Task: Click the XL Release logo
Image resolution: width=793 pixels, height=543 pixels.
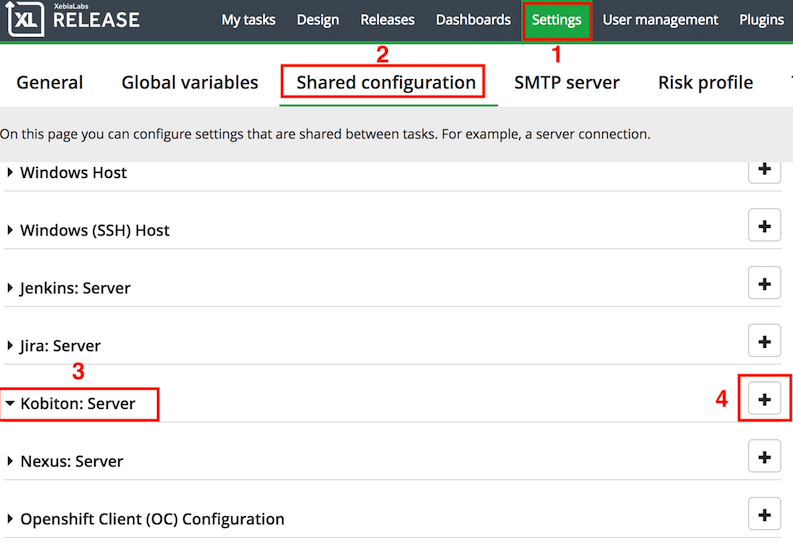Action: 75,20
